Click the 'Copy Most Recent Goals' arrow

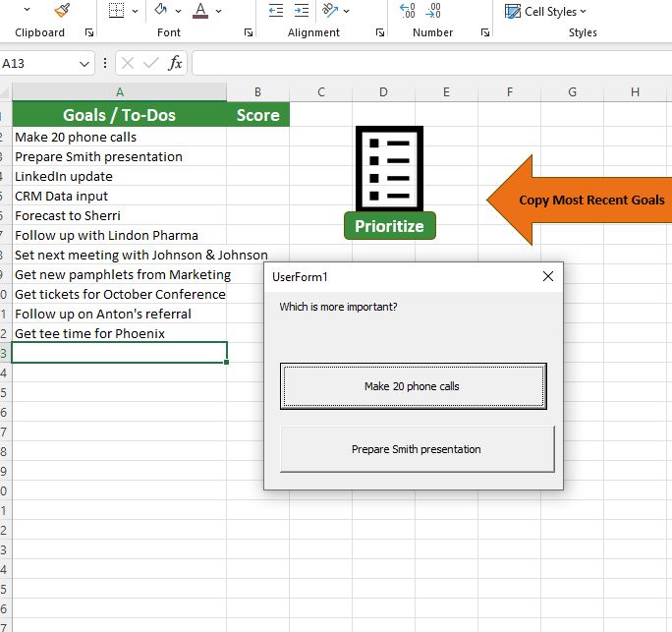pyautogui.click(x=580, y=201)
